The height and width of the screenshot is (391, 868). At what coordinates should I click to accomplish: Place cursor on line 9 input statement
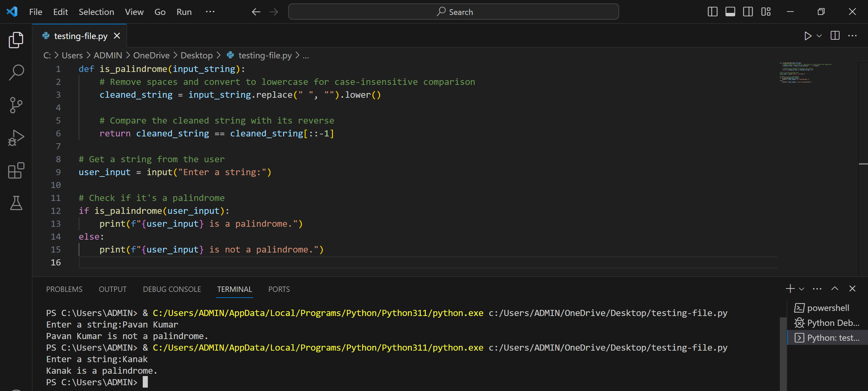(x=175, y=172)
